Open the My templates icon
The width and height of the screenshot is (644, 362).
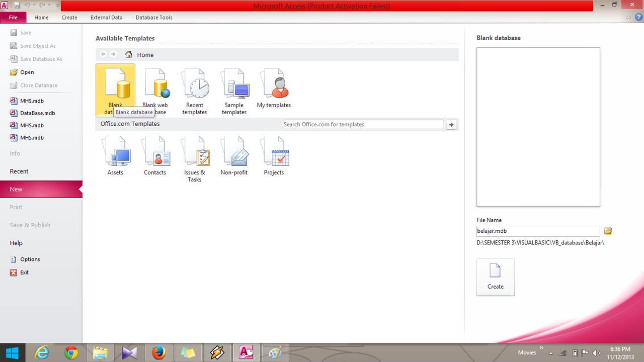pos(274,89)
